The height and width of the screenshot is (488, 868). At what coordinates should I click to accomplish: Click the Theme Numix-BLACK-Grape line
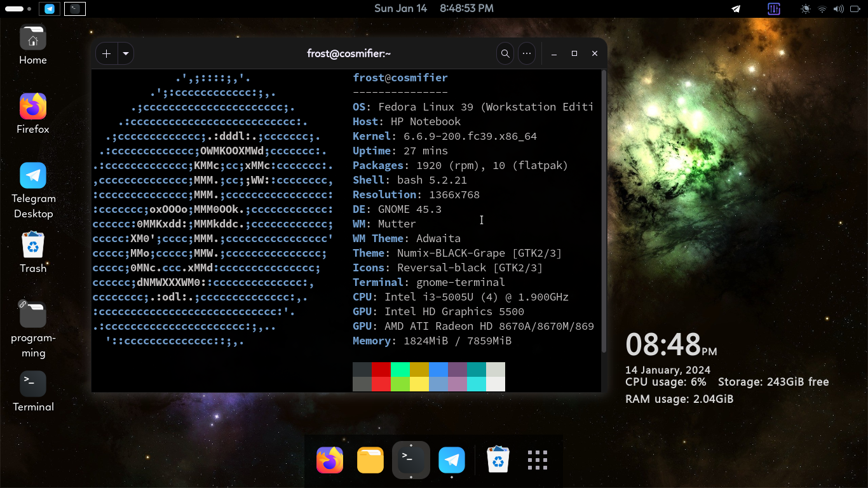click(x=458, y=253)
